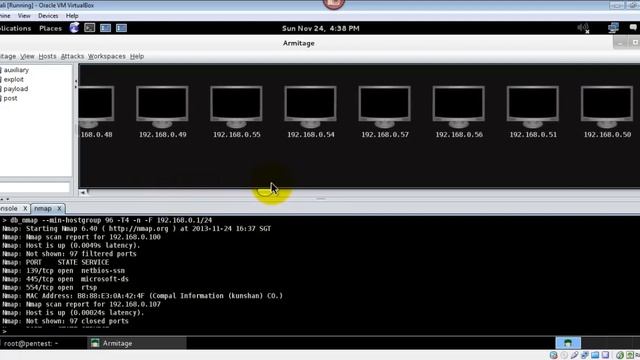The image size is (640, 360).
Task: Select host 192.168.0.49 computer icon
Action: click(x=162, y=107)
